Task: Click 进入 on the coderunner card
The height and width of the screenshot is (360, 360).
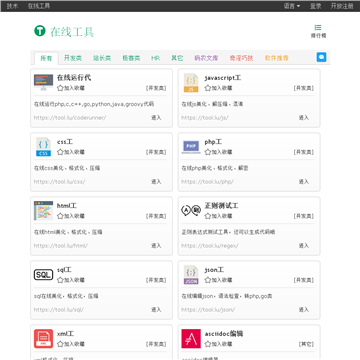Action: click(x=156, y=117)
